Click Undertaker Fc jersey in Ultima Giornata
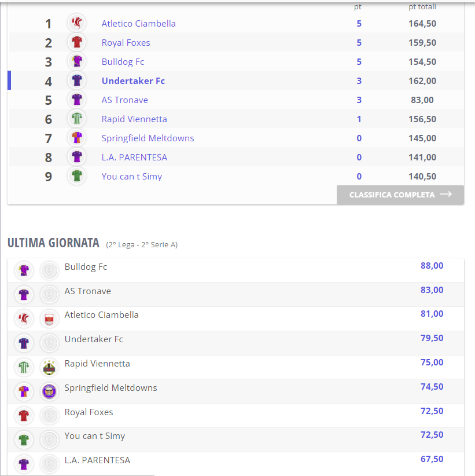This screenshot has height=476, width=475. pos(24,343)
